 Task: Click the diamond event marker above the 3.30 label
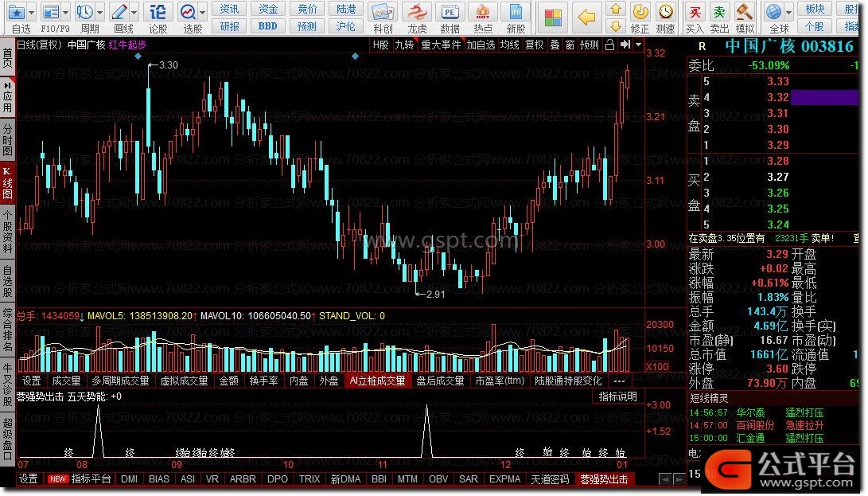tap(138, 56)
